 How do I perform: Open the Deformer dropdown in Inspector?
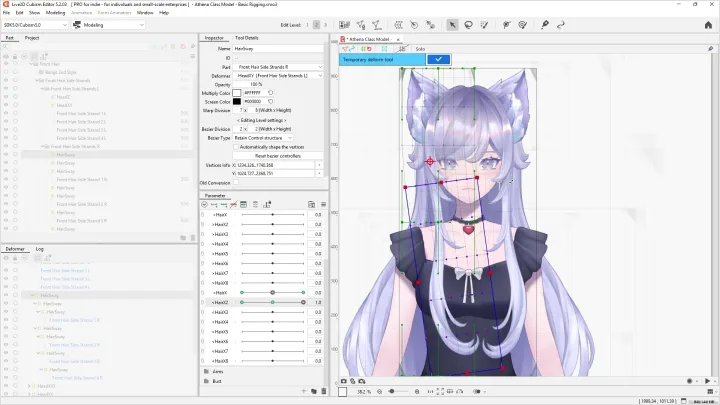tap(278, 75)
